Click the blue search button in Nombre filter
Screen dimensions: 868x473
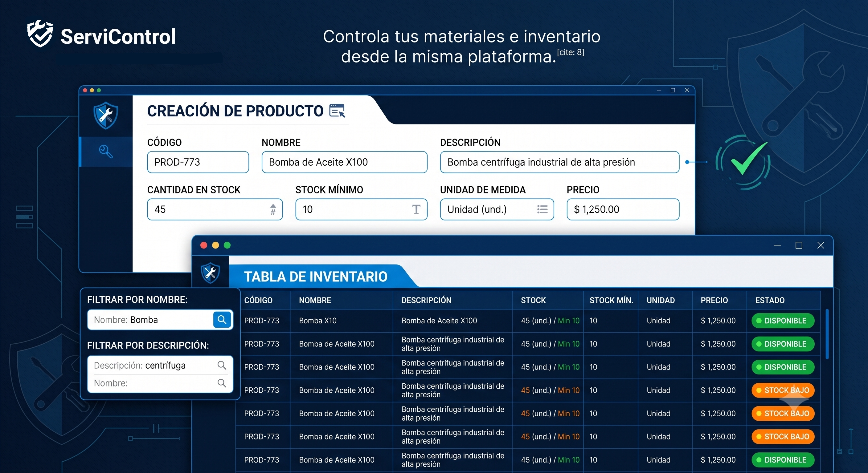tap(222, 319)
